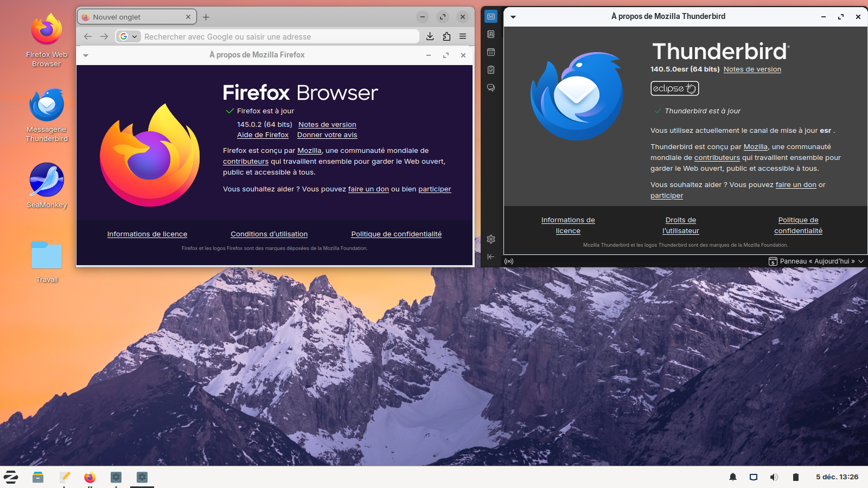Open the Chat space in Thunderbird sidebar

[x=491, y=88]
